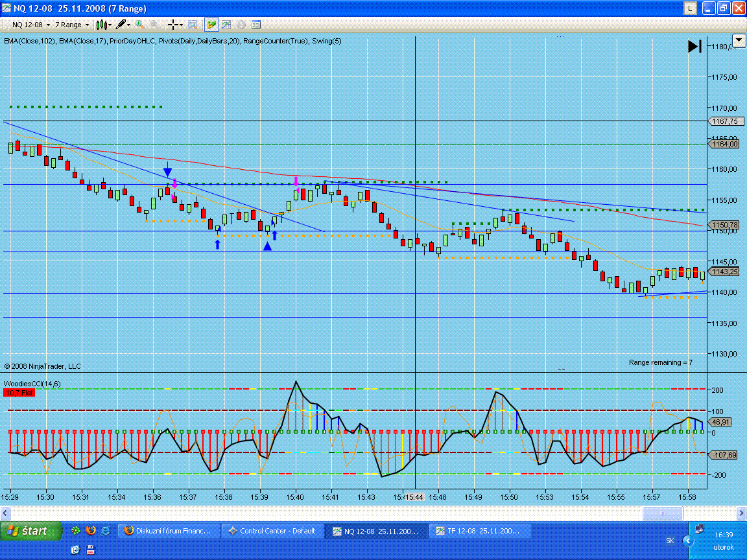Screen dimensions: 747x560
Task: Click the 10.7 Flat red label
Action: tap(19, 393)
